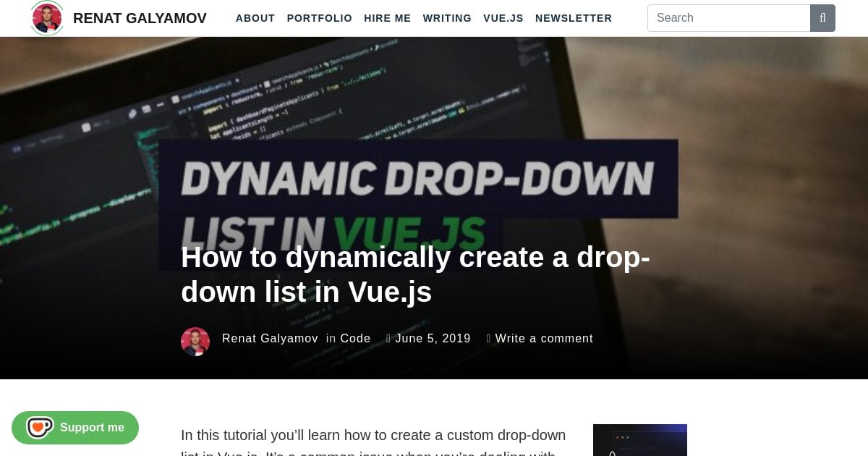Open the About menu item
Screen dimensions: 868x456
pyautogui.click(x=255, y=18)
